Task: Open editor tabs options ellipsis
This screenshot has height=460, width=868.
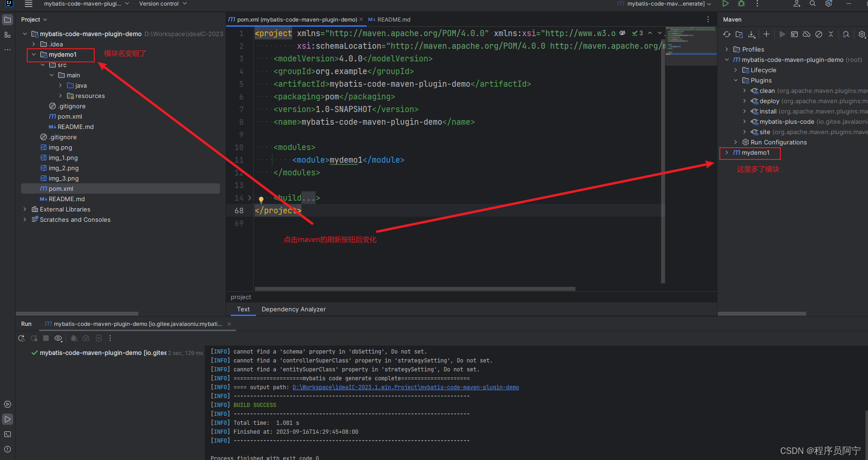Action: (x=708, y=20)
